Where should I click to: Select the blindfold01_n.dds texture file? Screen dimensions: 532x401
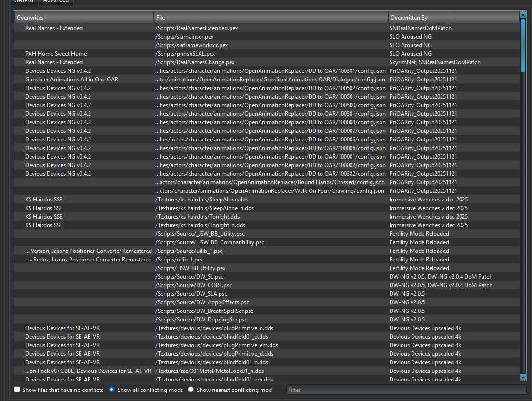[212, 362]
